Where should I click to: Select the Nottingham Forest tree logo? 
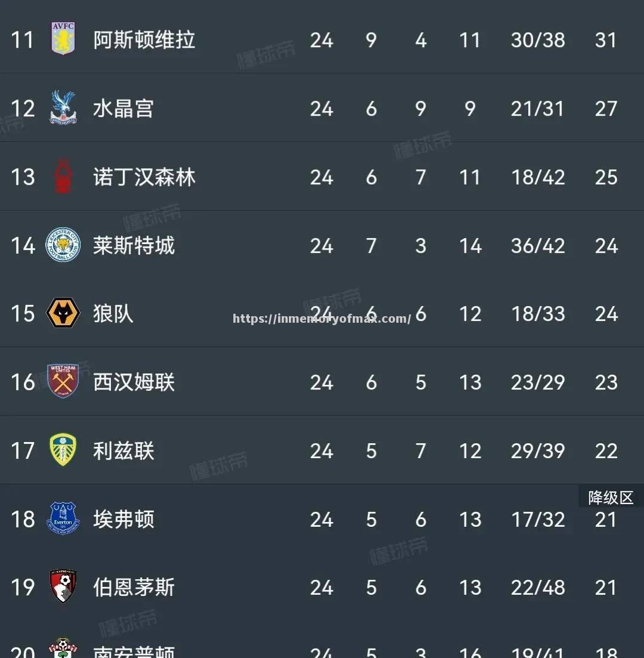[x=63, y=177]
